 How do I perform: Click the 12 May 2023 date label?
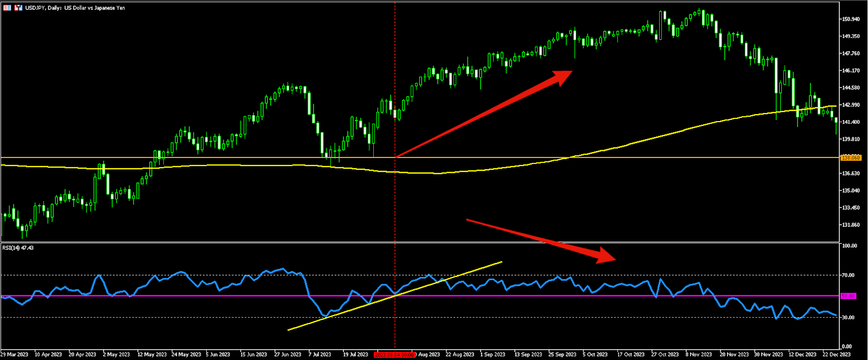[151, 355]
